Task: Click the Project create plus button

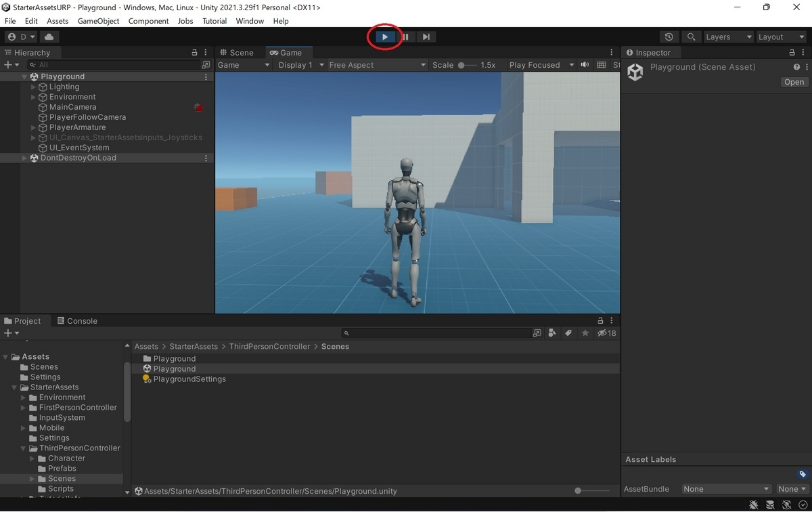Action: (x=10, y=333)
